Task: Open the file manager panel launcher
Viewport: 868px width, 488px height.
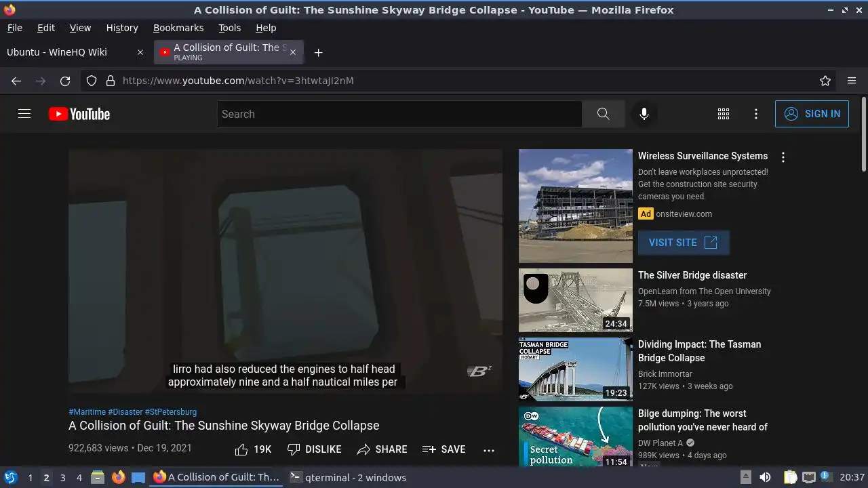Action: (x=97, y=477)
